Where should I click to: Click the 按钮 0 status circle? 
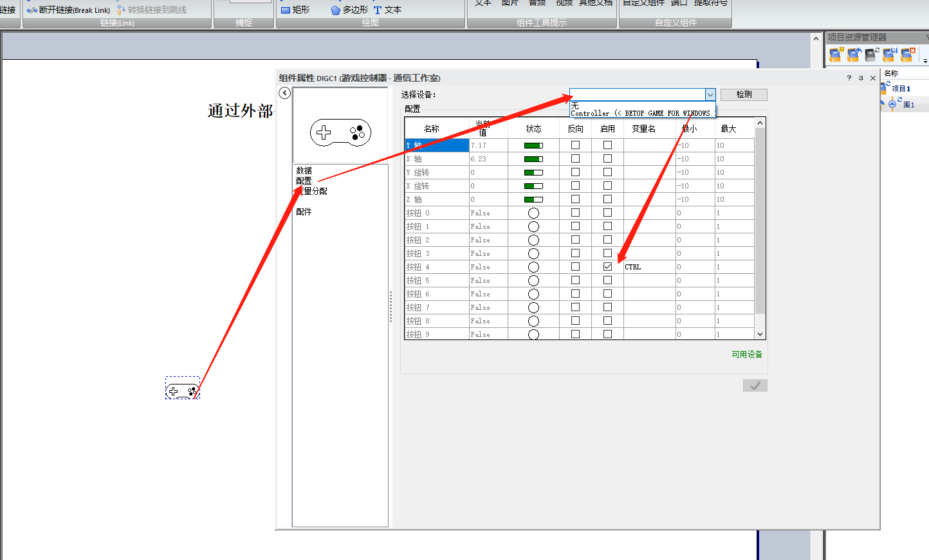(533, 213)
